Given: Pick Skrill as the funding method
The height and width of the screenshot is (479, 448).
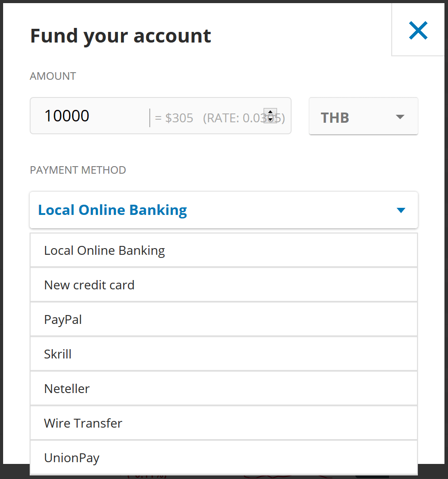Looking at the screenshot, I should (58, 354).
